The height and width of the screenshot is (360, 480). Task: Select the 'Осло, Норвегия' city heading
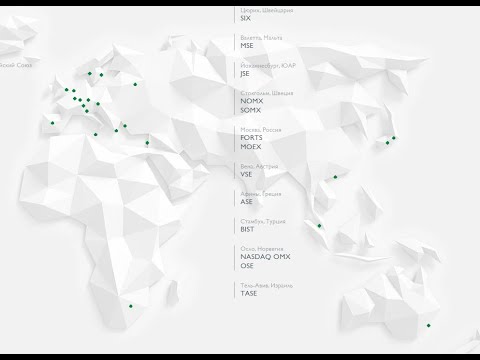coord(262,249)
